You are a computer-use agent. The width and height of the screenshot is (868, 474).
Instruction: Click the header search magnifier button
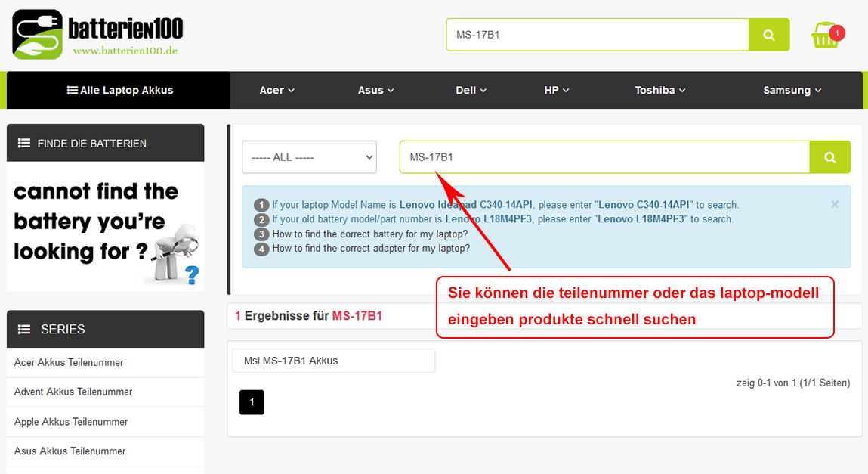(769, 35)
